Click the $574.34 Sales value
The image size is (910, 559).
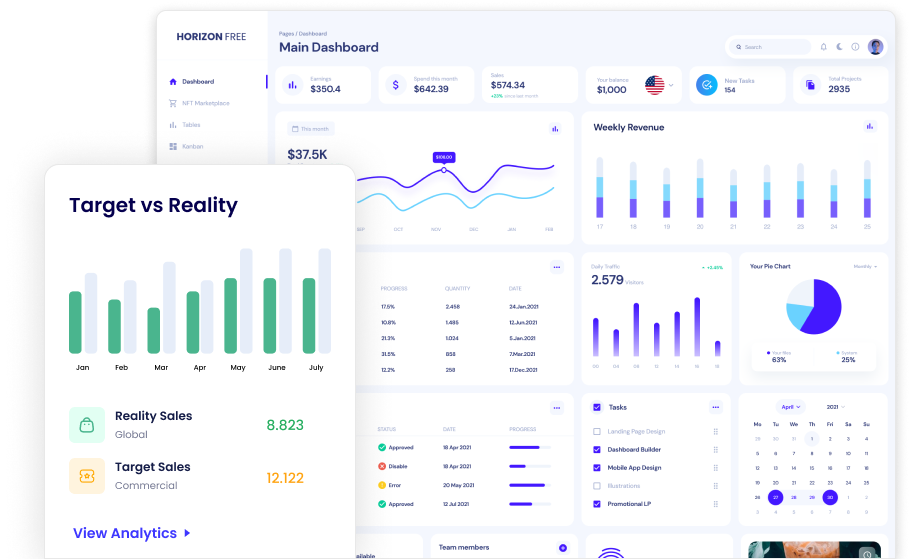coord(508,85)
